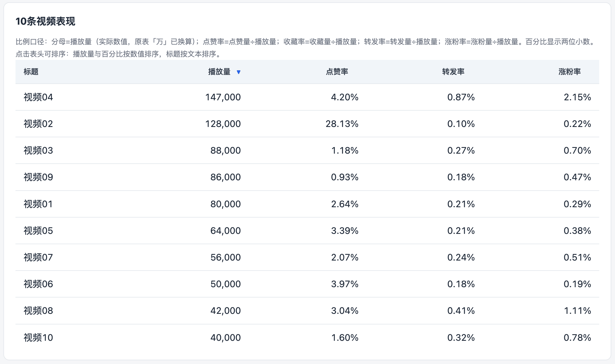Click the 64,000 play count value
The width and height of the screenshot is (615, 364).
[226, 231]
